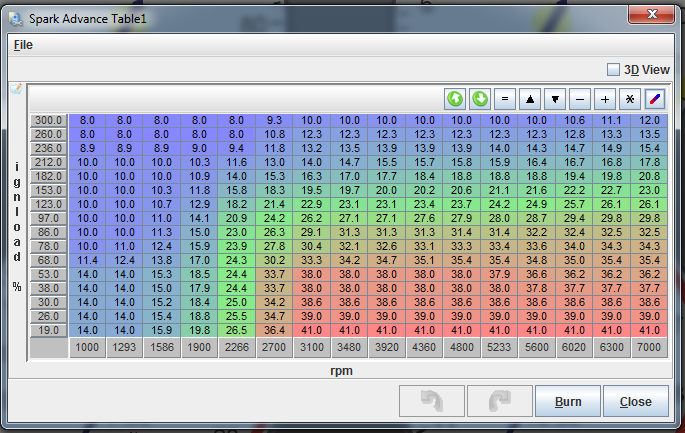Click the notepad icon at table top-left
This screenshot has width=685, height=433.
click(16, 89)
